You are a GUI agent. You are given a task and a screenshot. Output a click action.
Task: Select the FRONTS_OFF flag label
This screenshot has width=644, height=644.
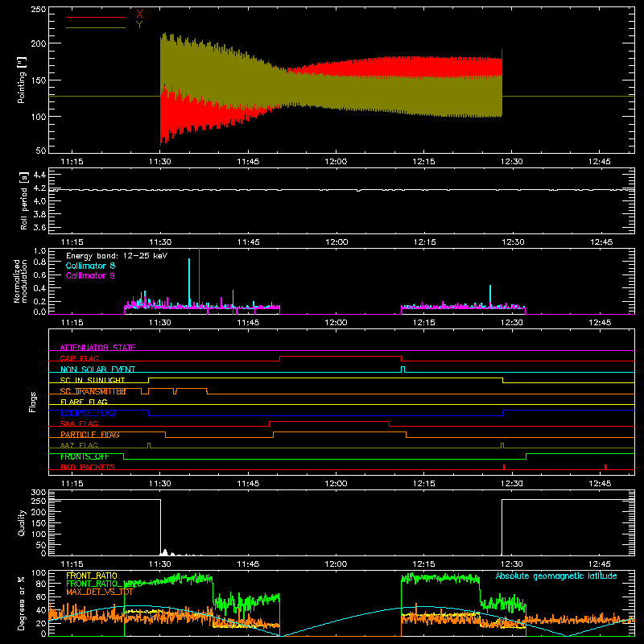(85, 456)
